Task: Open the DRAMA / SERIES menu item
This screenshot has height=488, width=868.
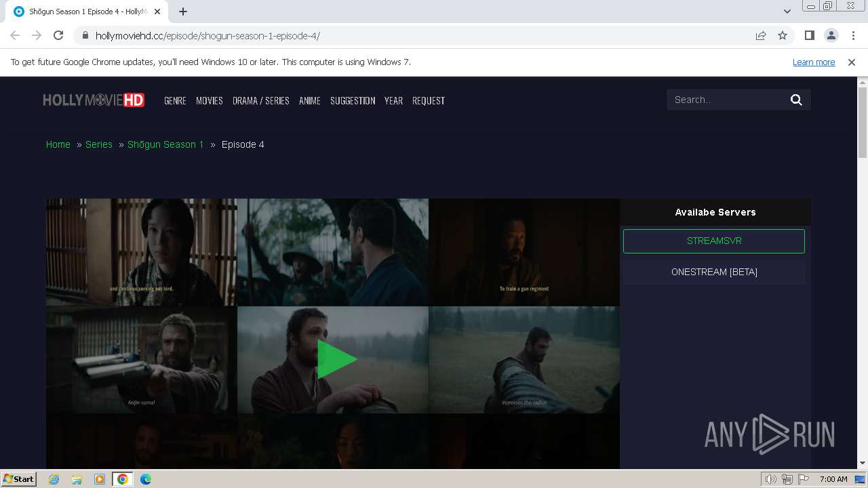Action: point(261,100)
